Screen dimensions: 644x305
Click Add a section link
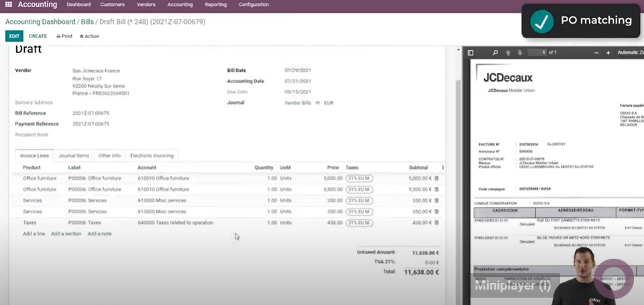[x=66, y=233]
